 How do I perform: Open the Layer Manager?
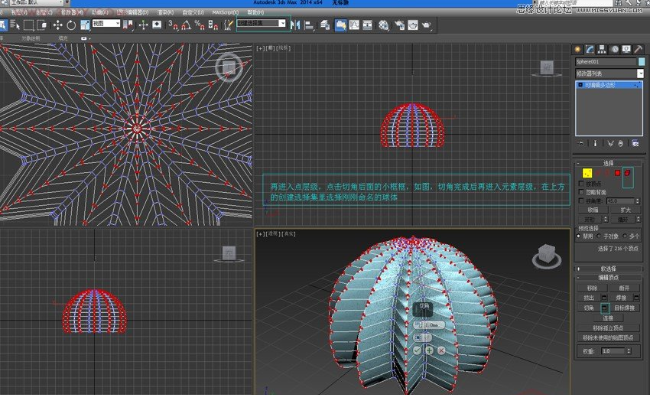click(x=325, y=25)
